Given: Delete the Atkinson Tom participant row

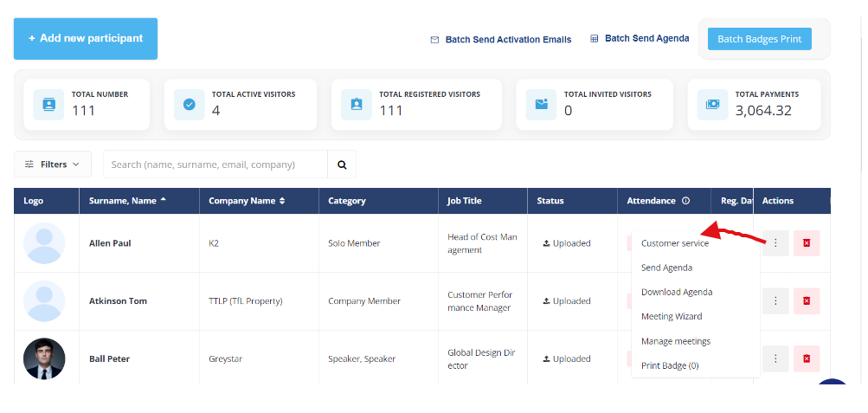Looking at the screenshot, I should 807,300.
